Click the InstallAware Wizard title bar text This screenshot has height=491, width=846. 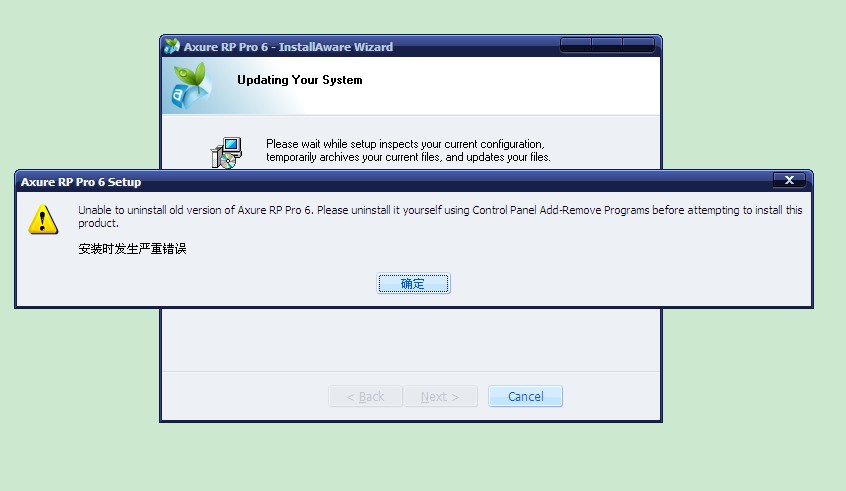click(288, 47)
